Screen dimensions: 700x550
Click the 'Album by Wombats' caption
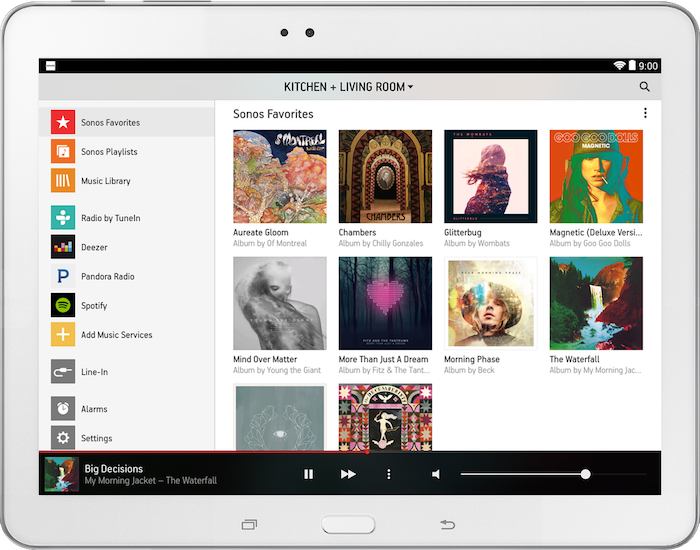click(x=477, y=243)
